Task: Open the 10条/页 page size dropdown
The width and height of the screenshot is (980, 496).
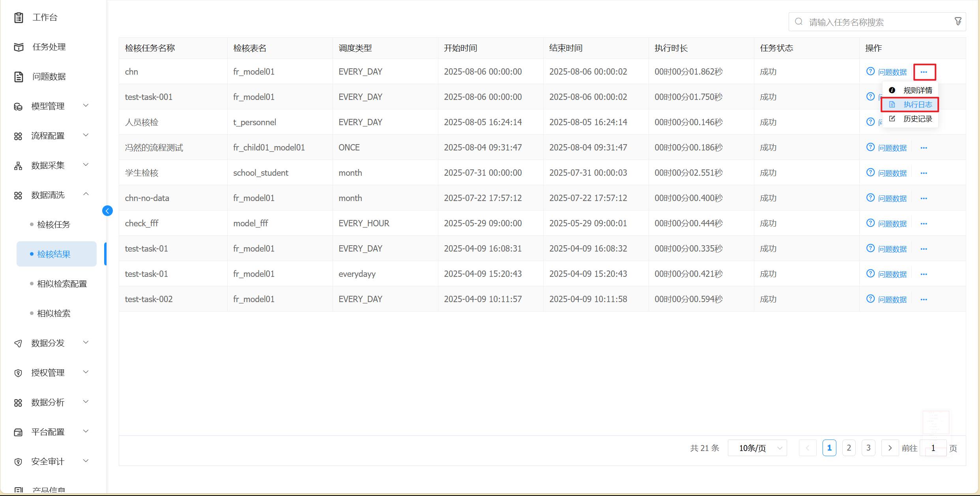Action: tap(757, 448)
